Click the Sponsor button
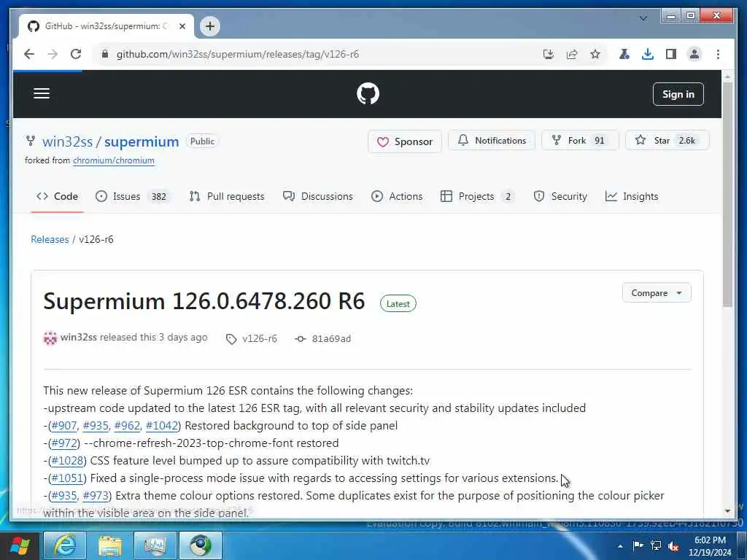Viewport: 747px width, 560px height. [404, 141]
